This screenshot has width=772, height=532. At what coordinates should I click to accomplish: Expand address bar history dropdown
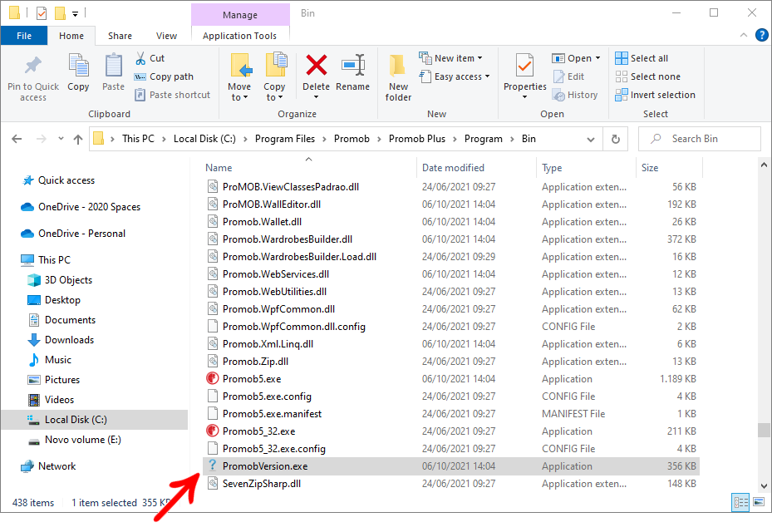tap(591, 140)
